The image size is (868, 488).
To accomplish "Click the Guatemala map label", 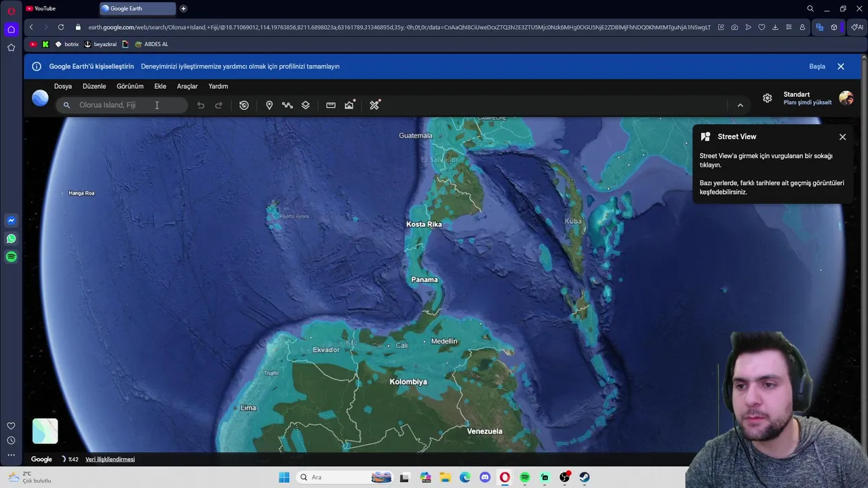I will coord(416,136).
